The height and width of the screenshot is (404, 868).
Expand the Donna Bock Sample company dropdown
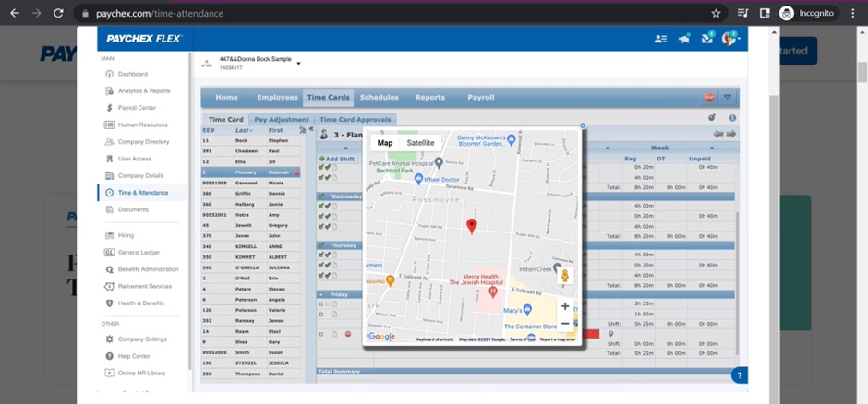point(298,64)
